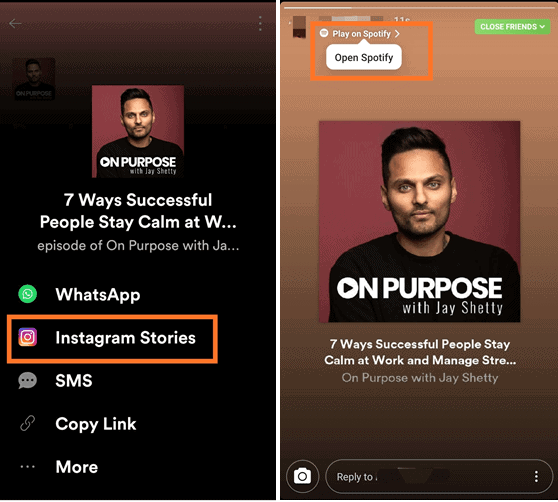The image size is (558, 502).
Task: Open the three-dot overflow menu in Spotify
Action: [260, 23]
